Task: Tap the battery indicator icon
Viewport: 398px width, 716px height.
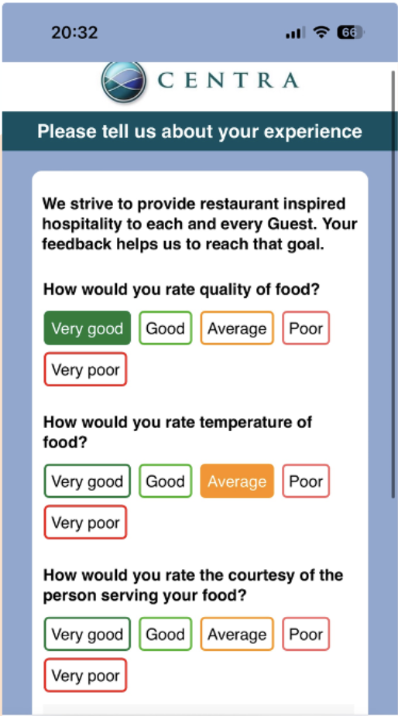Action: click(x=350, y=32)
